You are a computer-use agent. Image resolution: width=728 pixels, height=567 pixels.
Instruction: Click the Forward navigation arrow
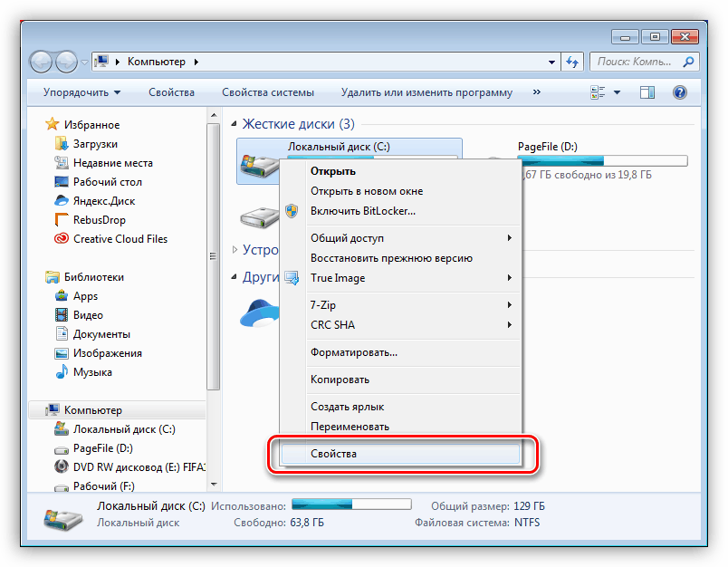coord(66,62)
